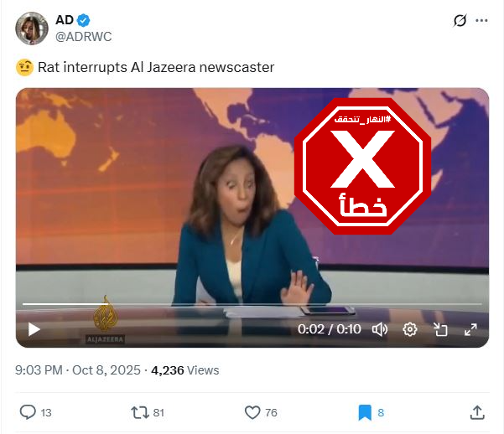The width and height of the screenshot is (504, 434).
Task: Click the video progress bar
Action: (252, 303)
